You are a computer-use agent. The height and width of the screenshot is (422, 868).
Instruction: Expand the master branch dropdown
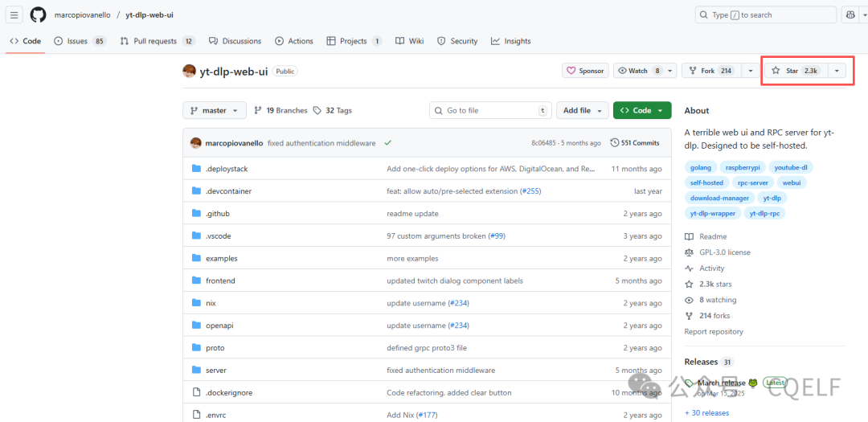coord(214,110)
